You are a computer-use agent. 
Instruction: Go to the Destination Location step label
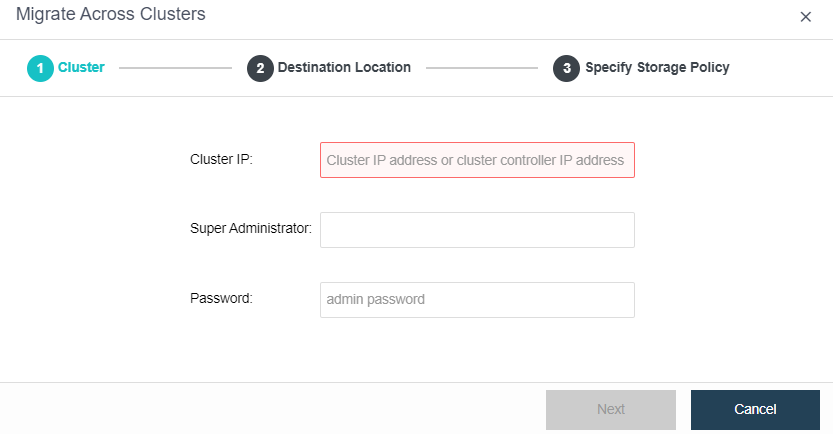tap(344, 68)
